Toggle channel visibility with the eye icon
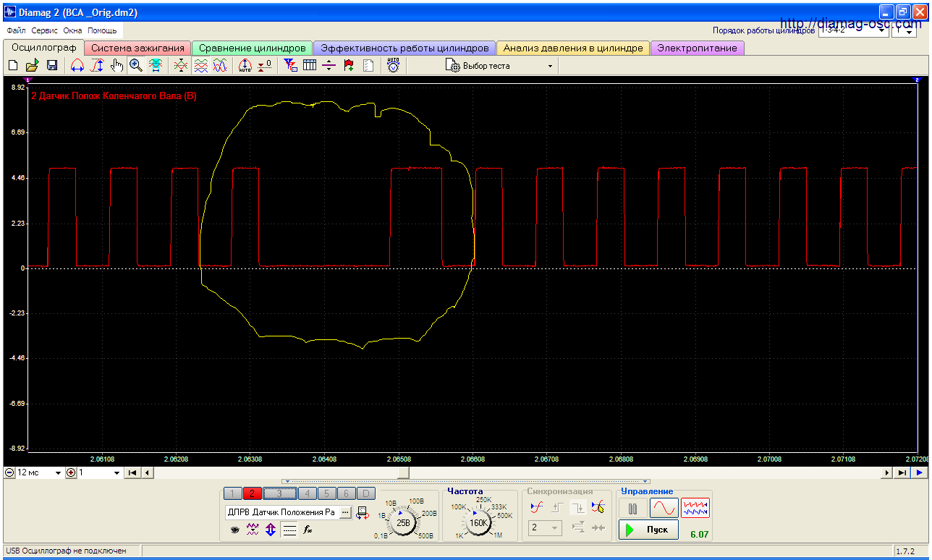Viewport: 932px width, 560px height. (234, 530)
